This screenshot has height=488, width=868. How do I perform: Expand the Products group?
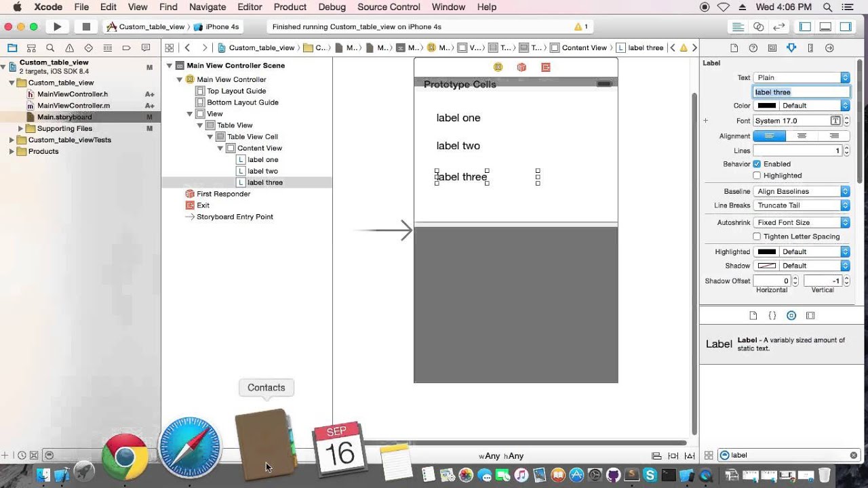12,151
